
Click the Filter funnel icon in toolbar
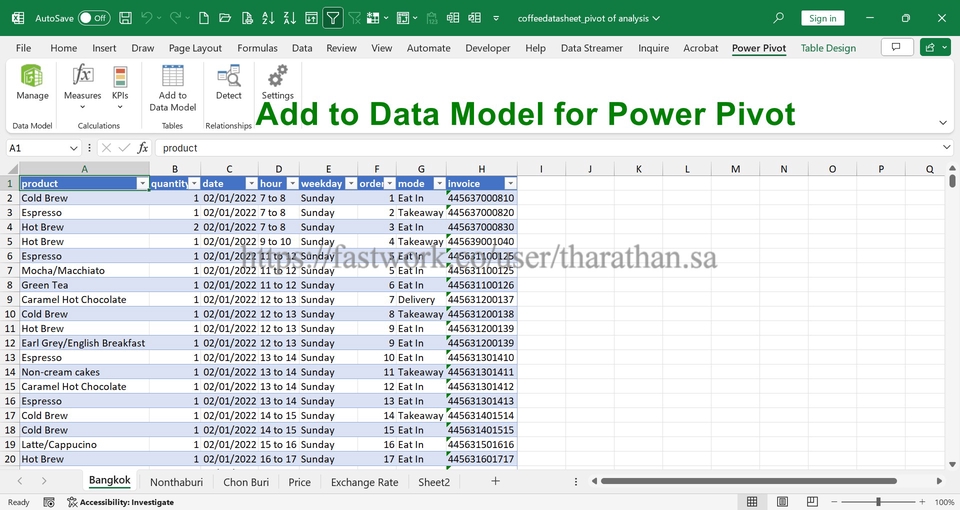pyautogui.click(x=332, y=18)
